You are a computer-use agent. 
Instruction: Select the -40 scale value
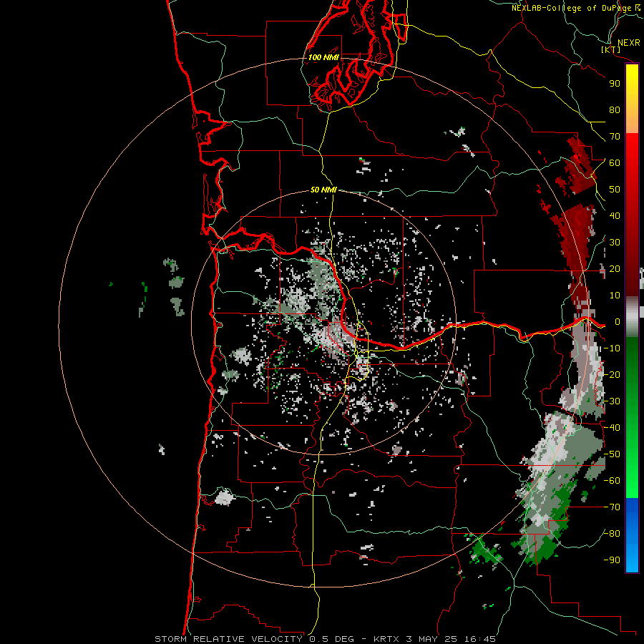click(x=612, y=428)
